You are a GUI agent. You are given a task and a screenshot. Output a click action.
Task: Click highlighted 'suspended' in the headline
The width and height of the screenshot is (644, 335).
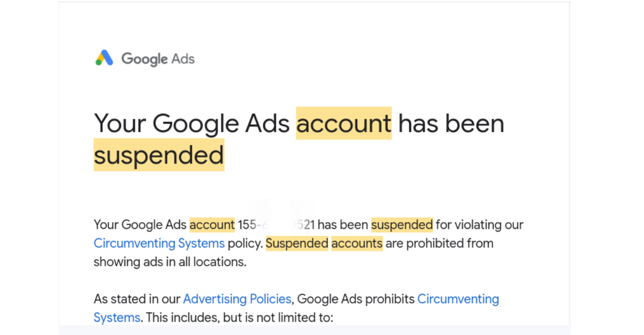coord(159,155)
